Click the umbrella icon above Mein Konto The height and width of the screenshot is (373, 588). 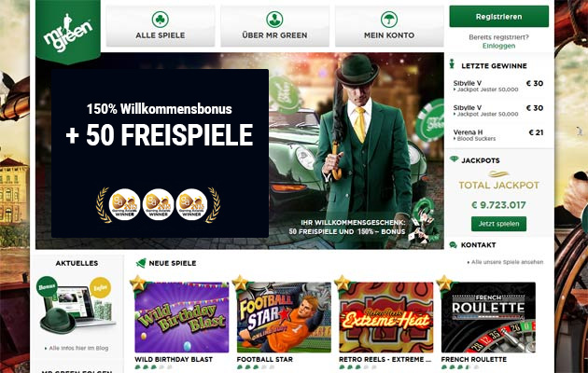pos(389,19)
